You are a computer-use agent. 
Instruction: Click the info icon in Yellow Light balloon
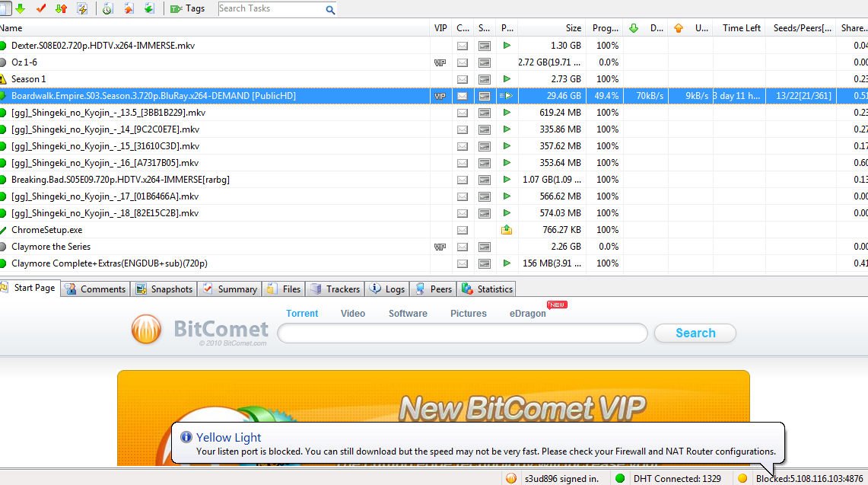(186, 437)
